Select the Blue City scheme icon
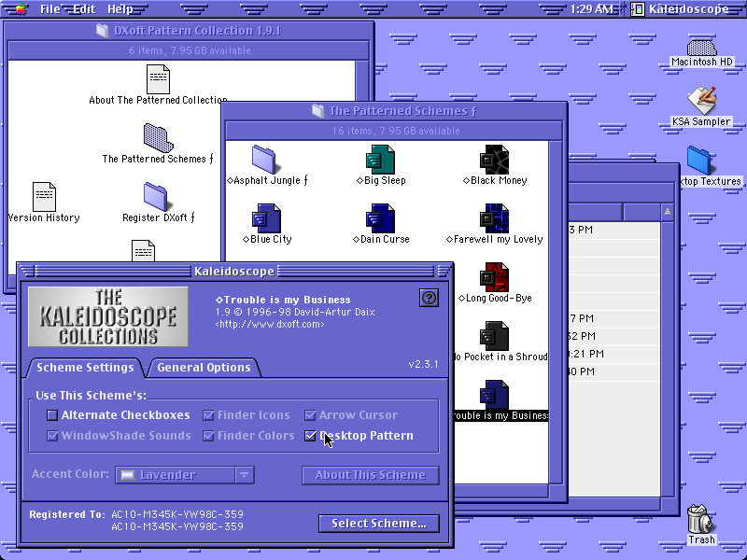The image size is (747, 560). pos(266,218)
